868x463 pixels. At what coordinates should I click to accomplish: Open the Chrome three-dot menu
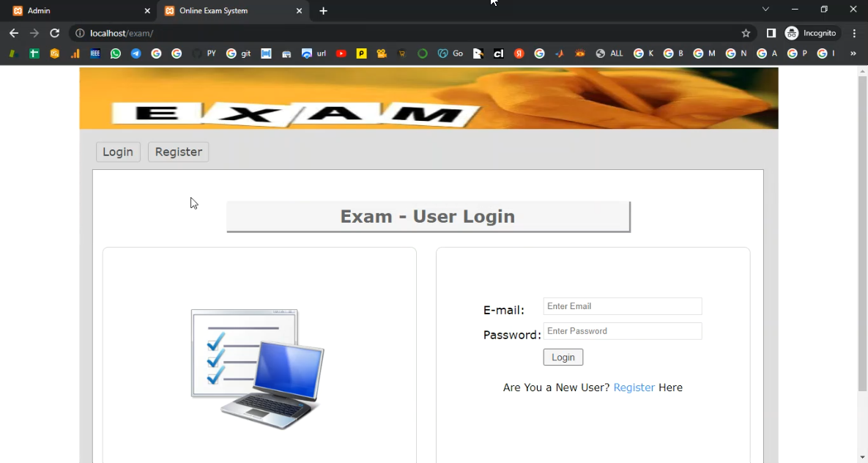click(x=854, y=33)
